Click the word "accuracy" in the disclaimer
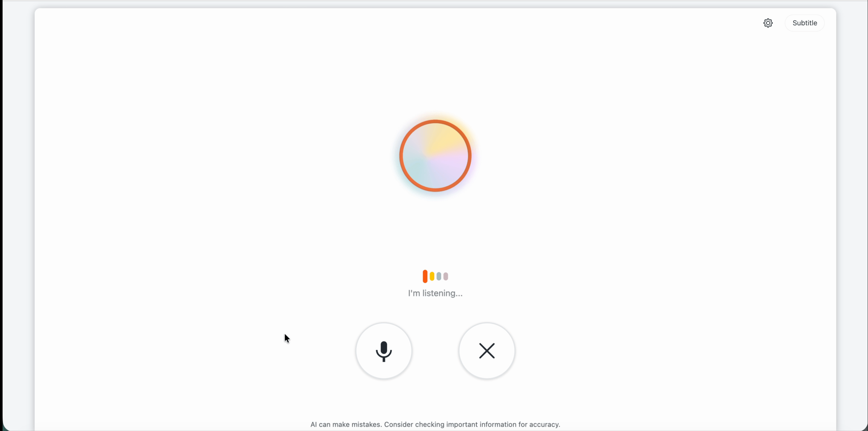 pyautogui.click(x=543, y=424)
